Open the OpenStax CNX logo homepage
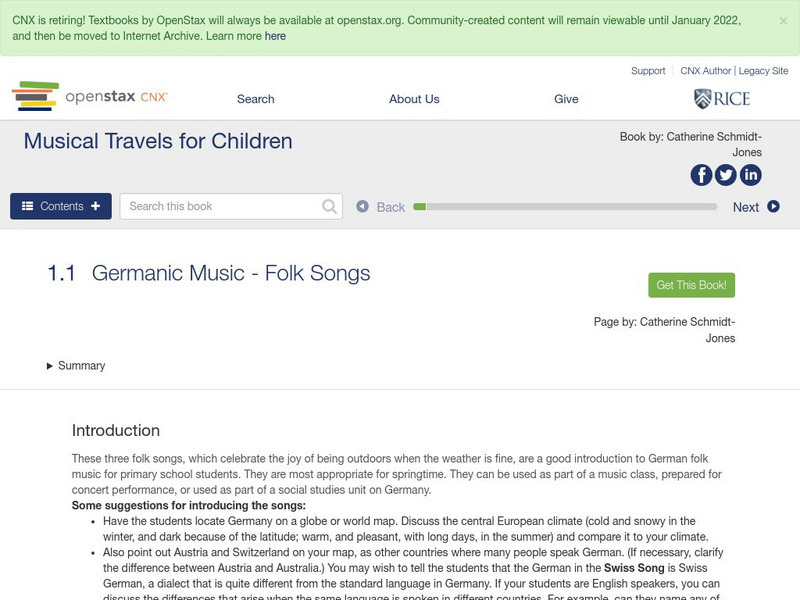 pos(90,97)
